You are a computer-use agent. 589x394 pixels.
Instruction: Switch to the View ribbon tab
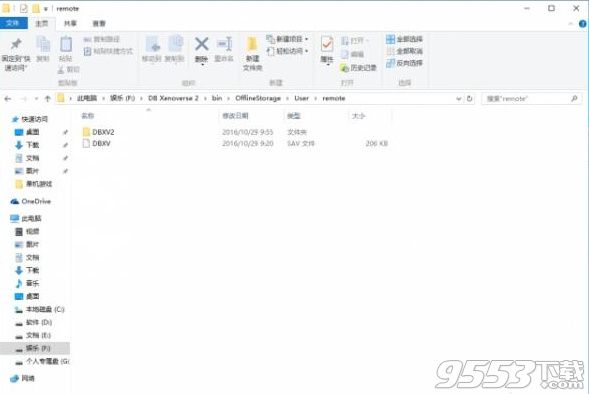tap(99, 24)
